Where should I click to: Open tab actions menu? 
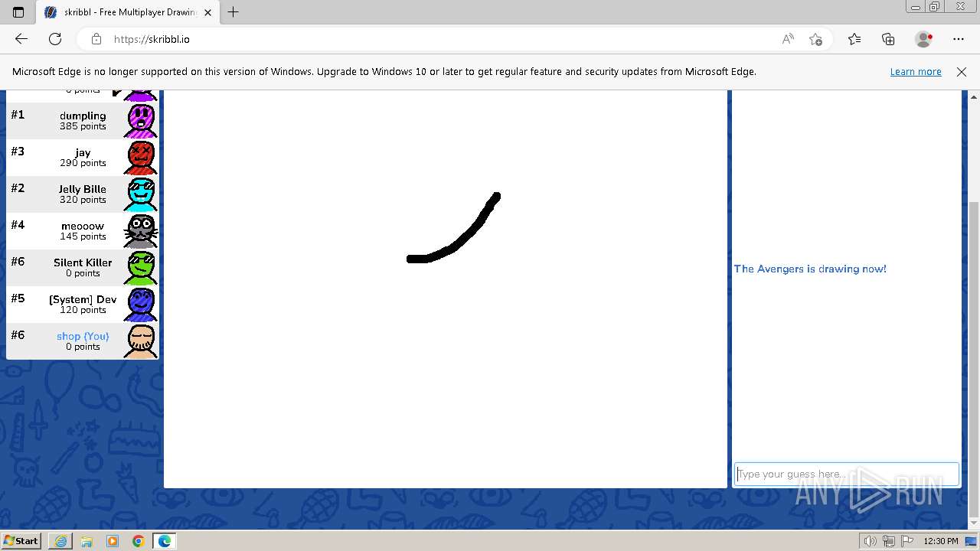point(18,12)
